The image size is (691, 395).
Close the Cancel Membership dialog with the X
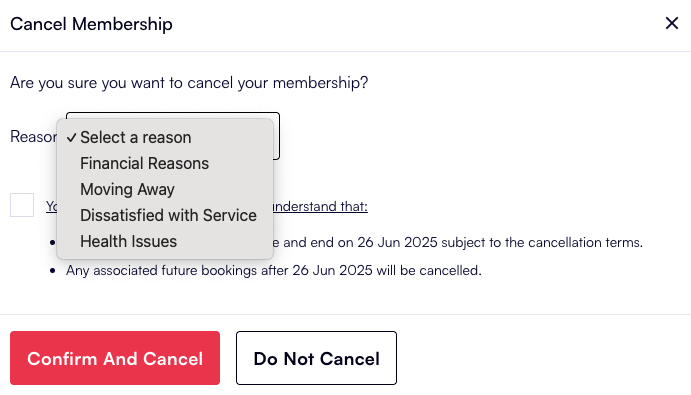672,23
